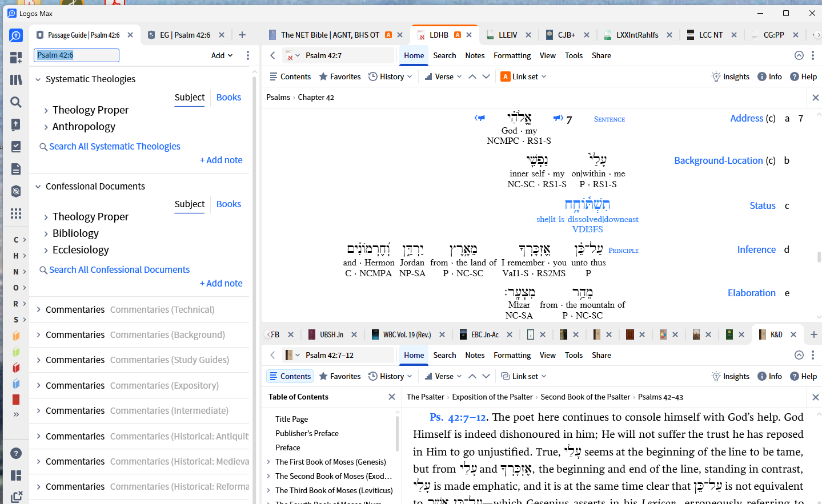This screenshot has height=504, width=822.
Task: Open History dropdown in LDHB toolbar
Action: click(390, 77)
